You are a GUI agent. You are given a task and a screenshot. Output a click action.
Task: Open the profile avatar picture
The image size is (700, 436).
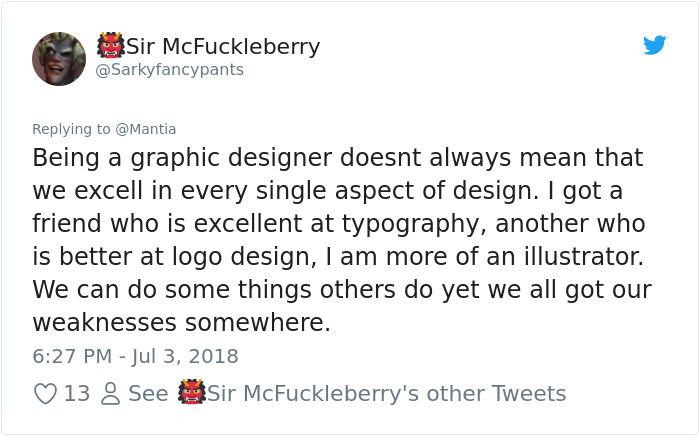(x=59, y=58)
